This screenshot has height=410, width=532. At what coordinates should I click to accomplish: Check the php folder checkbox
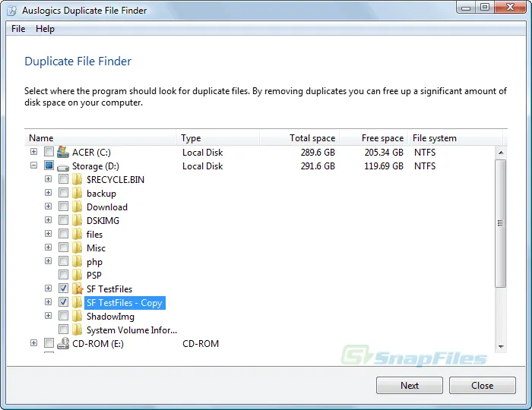(x=63, y=261)
